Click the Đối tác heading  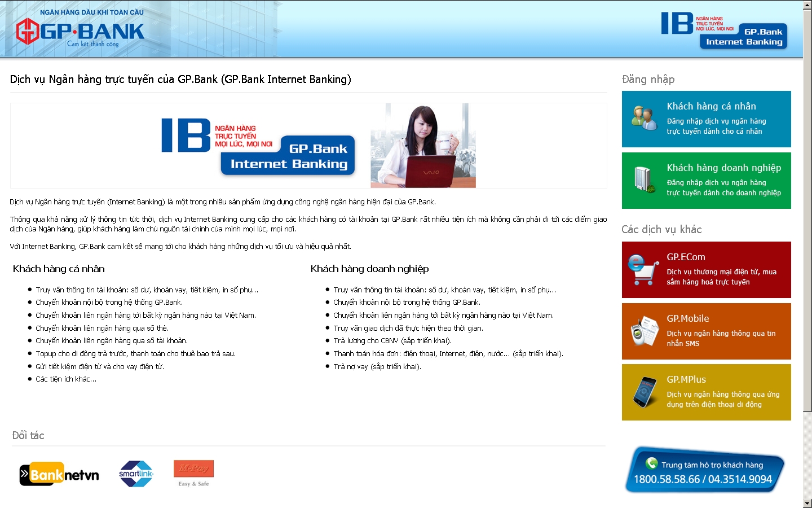[x=28, y=435]
